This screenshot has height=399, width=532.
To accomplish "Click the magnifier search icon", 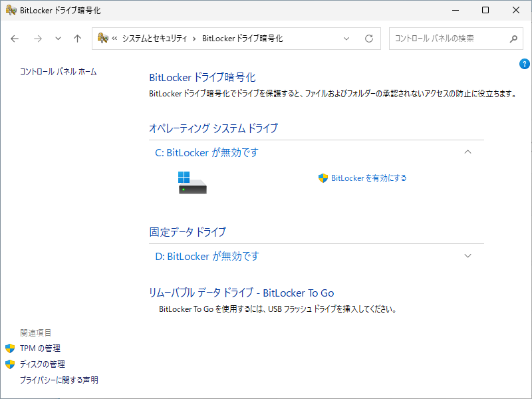I will coord(513,39).
